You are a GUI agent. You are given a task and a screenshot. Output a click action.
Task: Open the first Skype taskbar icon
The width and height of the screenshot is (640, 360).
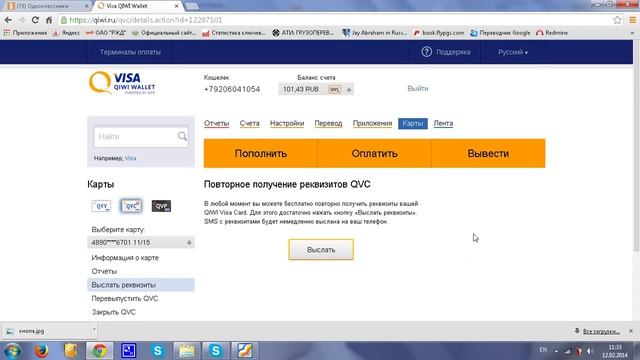pos(158,351)
